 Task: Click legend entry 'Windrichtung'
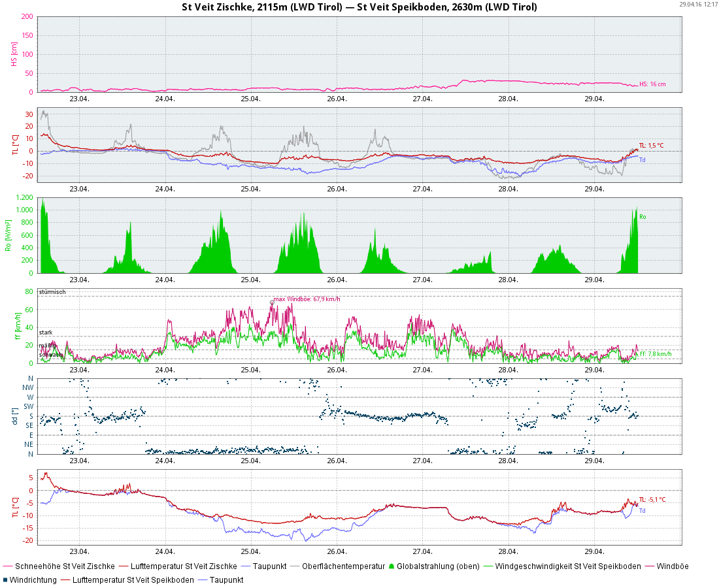33,580
